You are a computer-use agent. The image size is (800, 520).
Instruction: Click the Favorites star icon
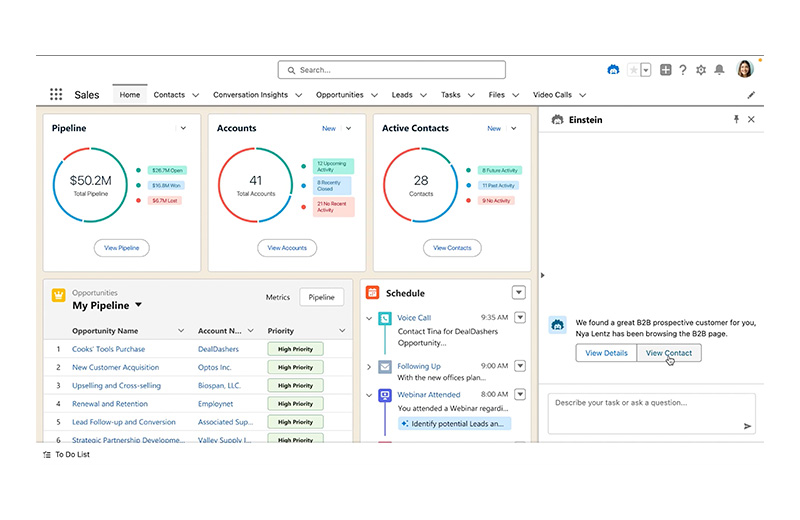[x=633, y=70]
